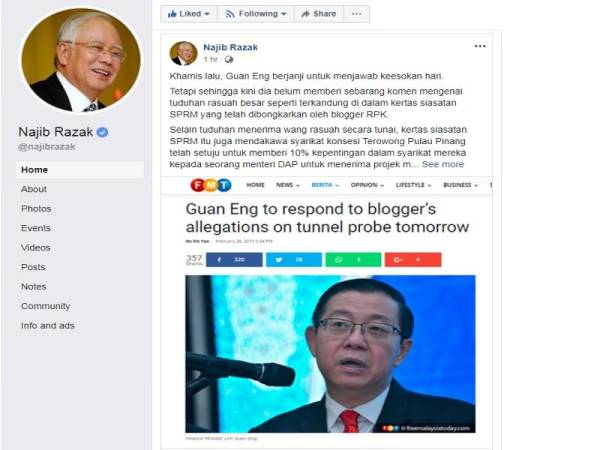Click the green WhatsApp share button
This screenshot has width=600, height=450.
(353, 259)
